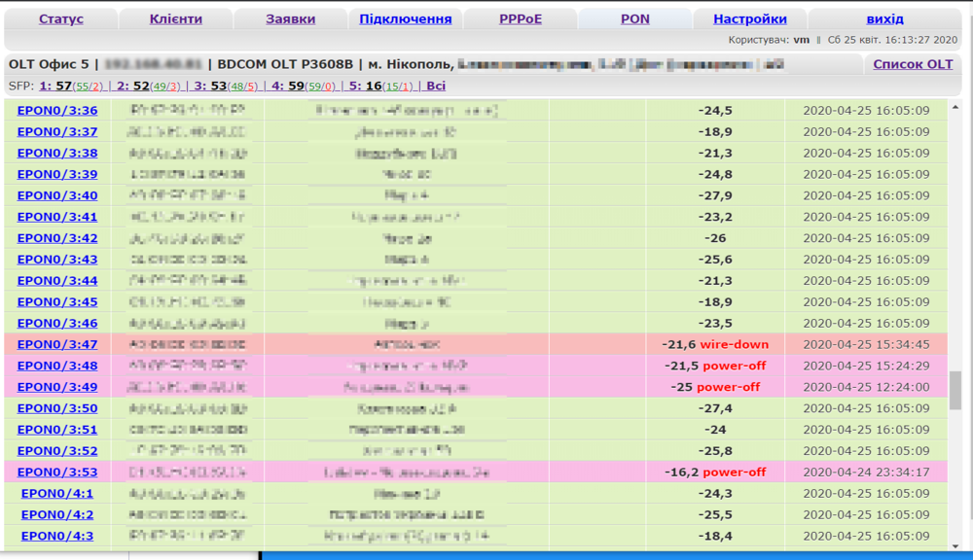Filter by SFP port 1: 57
This screenshot has height=560, width=973.
coord(55,86)
